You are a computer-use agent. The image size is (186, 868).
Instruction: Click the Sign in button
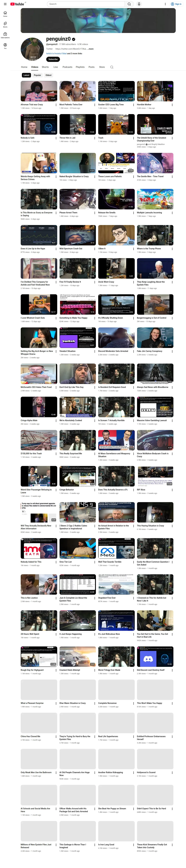point(176,4)
